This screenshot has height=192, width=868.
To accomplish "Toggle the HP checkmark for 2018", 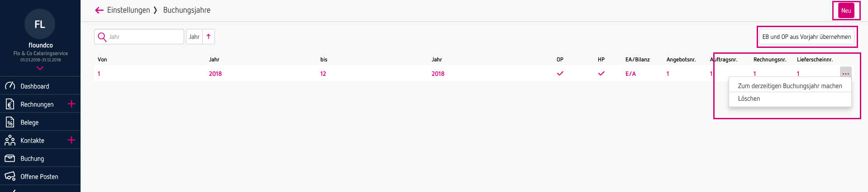I will pos(601,74).
